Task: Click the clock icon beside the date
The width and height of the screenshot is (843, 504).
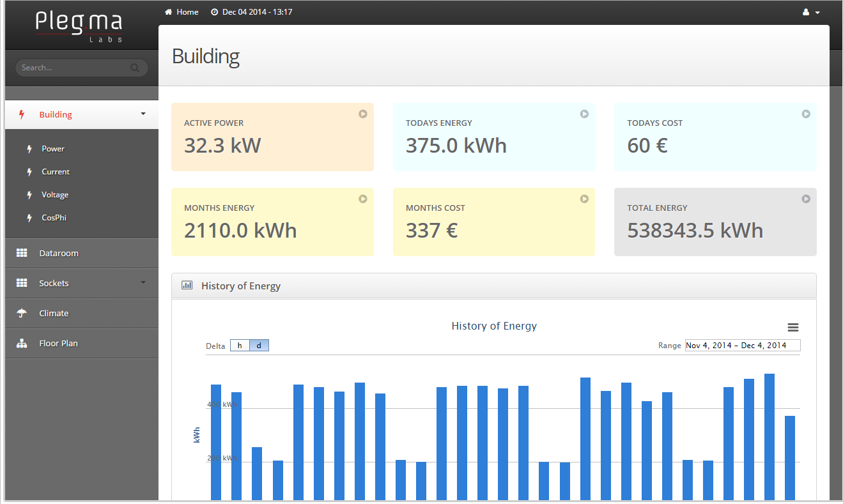Action: click(214, 12)
